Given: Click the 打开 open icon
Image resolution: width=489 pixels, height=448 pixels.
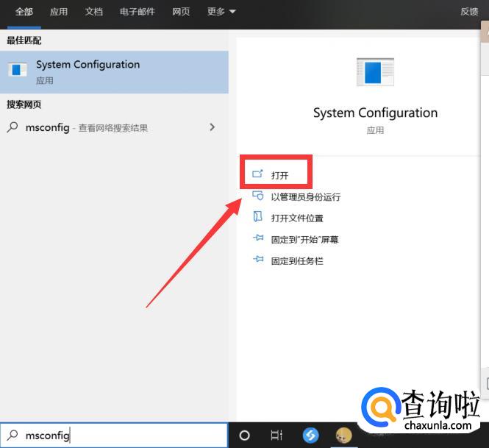Looking at the screenshot, I should [x=257, y=174].
